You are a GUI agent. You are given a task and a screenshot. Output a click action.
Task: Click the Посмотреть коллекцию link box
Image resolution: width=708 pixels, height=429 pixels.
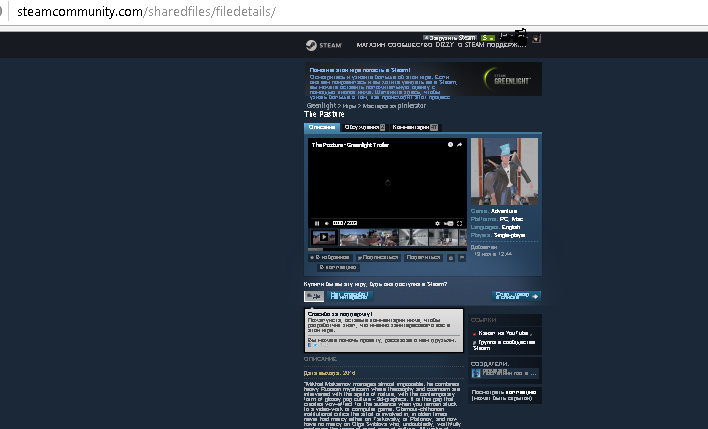505,395
